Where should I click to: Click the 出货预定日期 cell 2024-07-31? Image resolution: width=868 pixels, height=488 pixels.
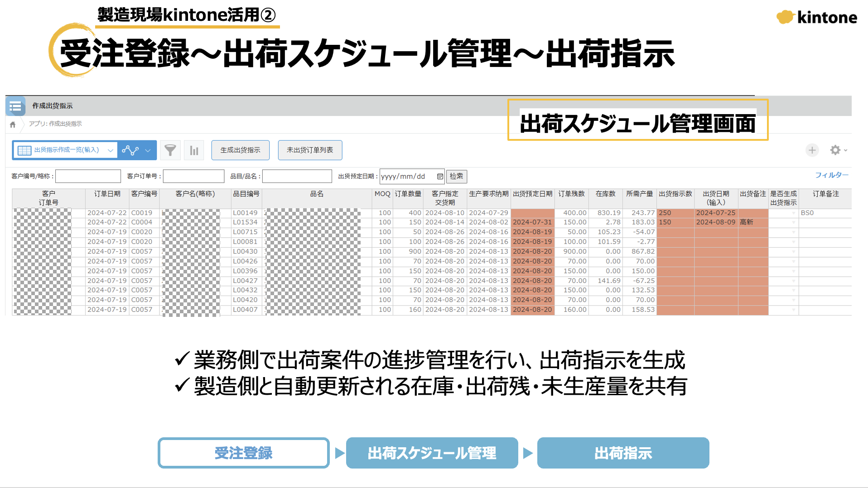click(532, 222)
